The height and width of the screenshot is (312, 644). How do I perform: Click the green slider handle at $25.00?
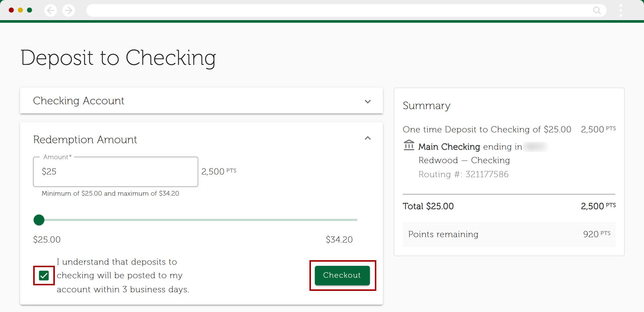click(x=39, y=220)
